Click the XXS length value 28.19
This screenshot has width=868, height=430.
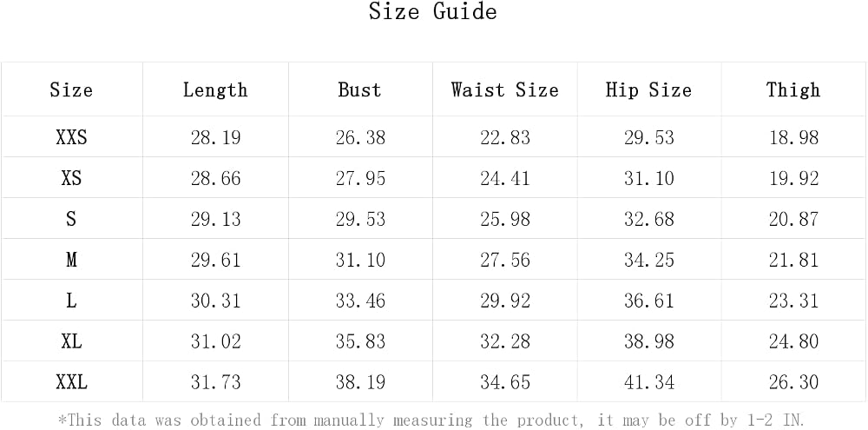pyautogui.click(x=216, y=137)
